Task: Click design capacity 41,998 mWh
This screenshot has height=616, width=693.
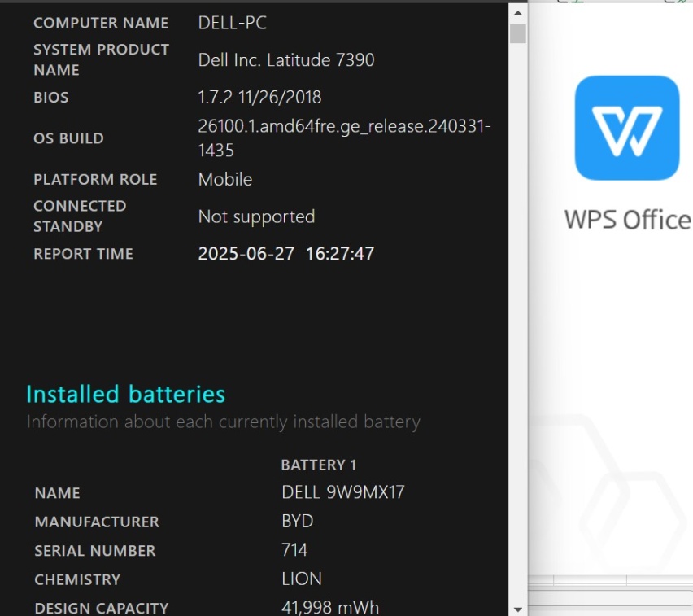Action: tap(330, 608)
